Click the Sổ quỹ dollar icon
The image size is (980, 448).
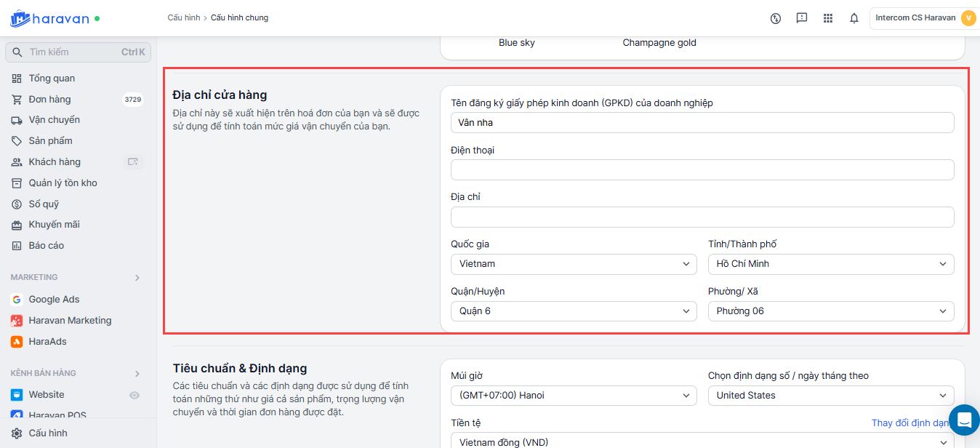17,204
